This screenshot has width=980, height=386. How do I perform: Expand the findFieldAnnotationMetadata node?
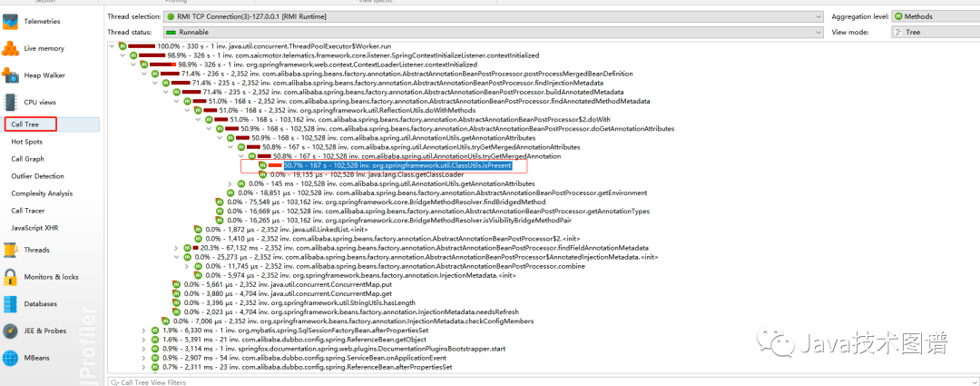(176, 248)
